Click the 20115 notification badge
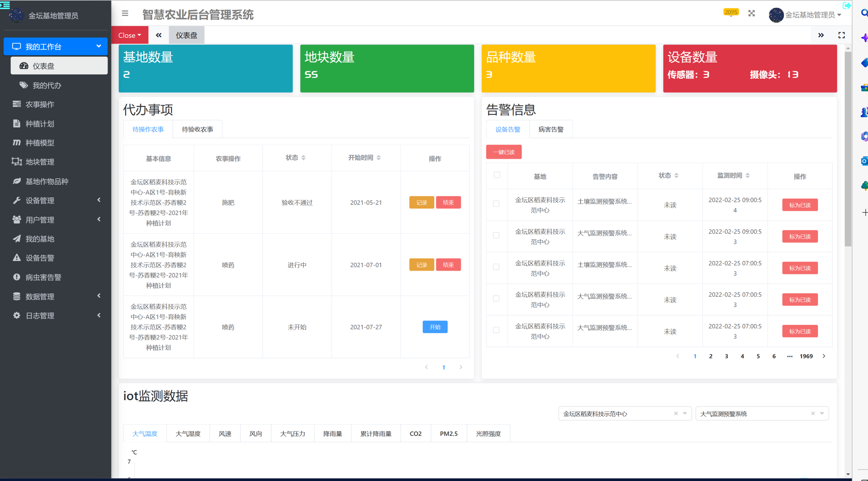Screen dimensions: 868x481 [x=731, y=12]
